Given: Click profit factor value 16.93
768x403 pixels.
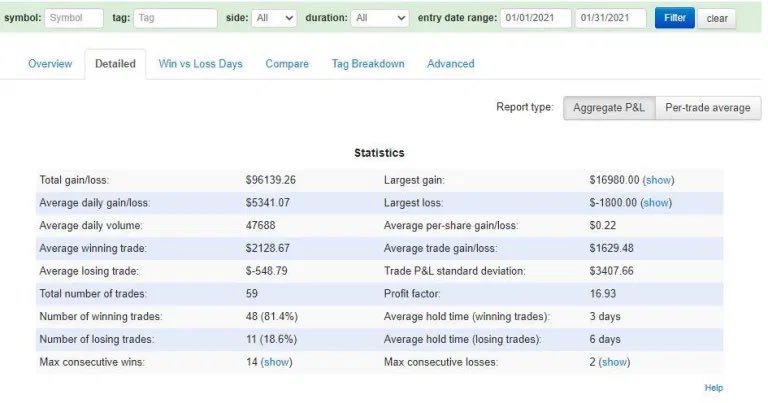Looking at the screenshot, I should [x=603, y=294].
